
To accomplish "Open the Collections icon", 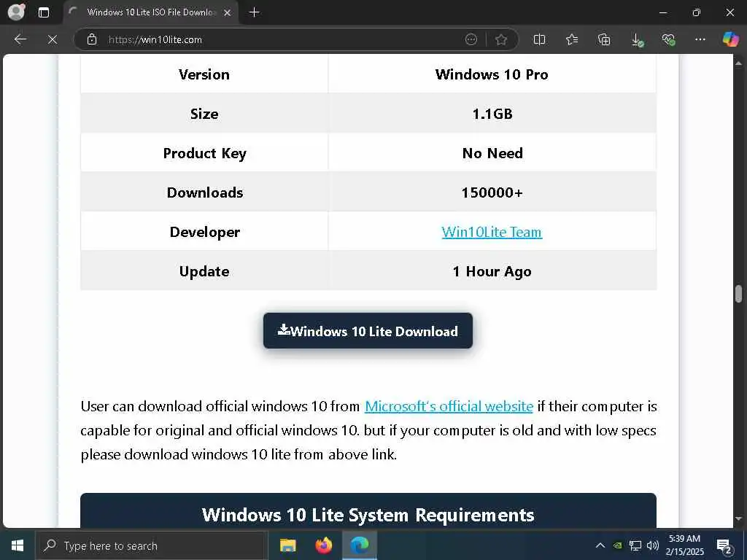I will pyautogui.click(x=603, y=39).
